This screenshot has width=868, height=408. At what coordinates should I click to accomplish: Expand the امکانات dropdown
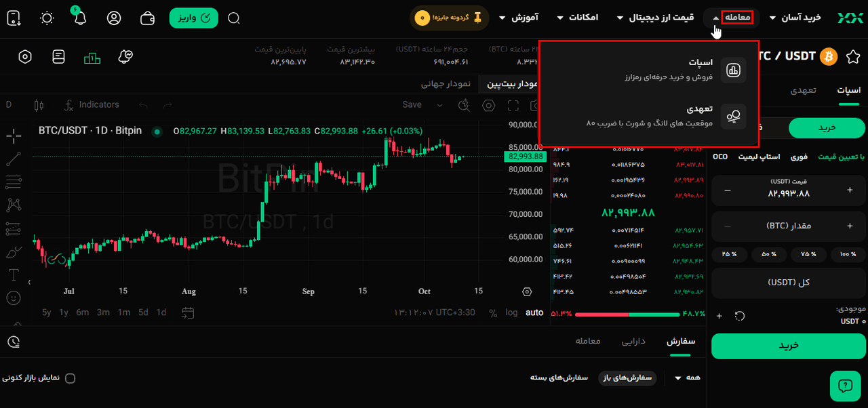point(578,18)
